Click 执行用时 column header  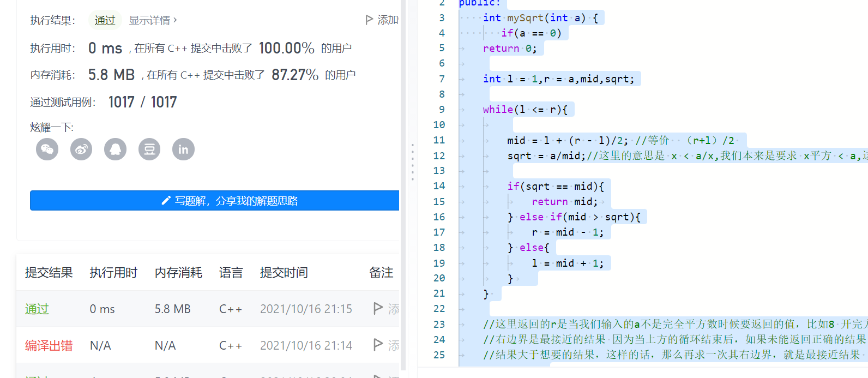click(x=113, y=272)
